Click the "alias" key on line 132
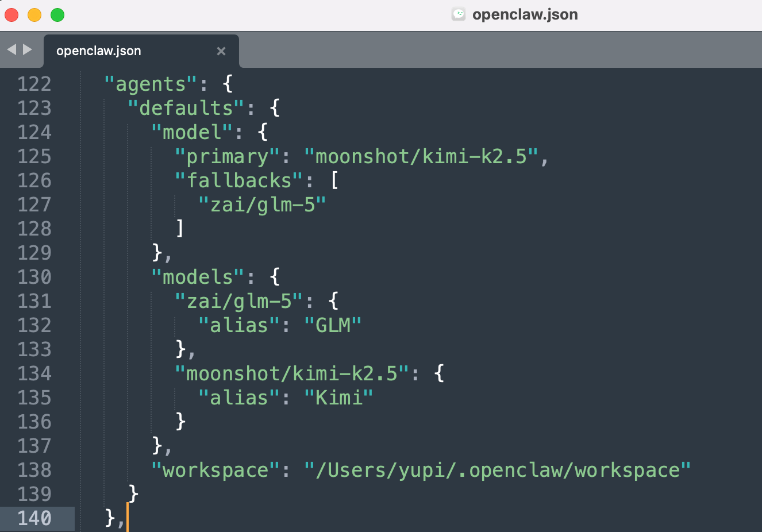 coord(239,325)
